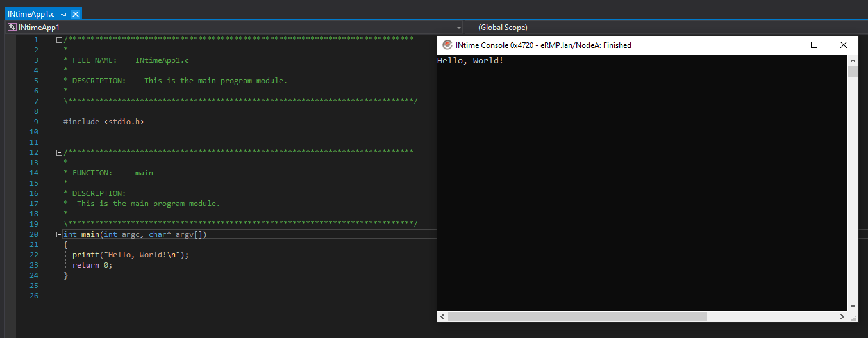Click the DESCRIPTION: comment on line 16

click(95, 193)
